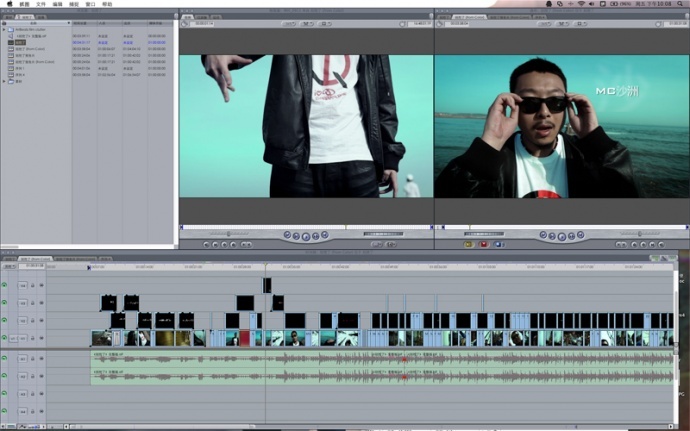The width and height of the screenshot is (690, 431).
Task: Click current timecode field in Timeline
Action: click(33, 266)
